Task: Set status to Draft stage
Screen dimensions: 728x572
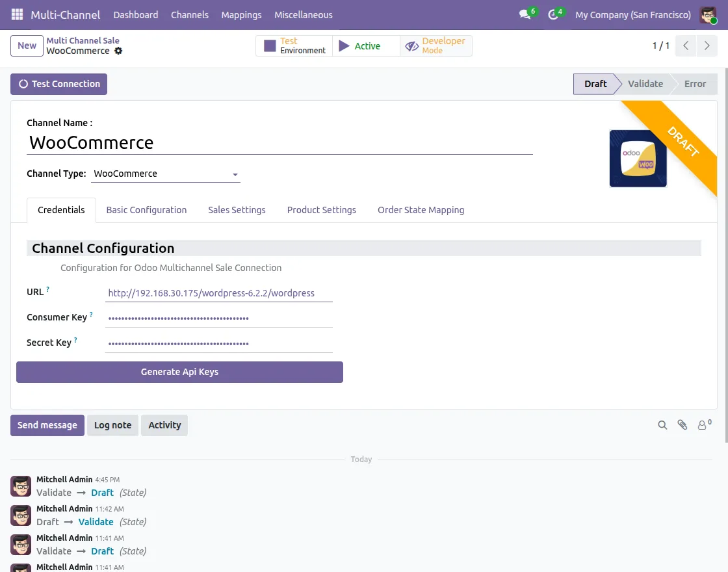Action: tap(595, 84)
